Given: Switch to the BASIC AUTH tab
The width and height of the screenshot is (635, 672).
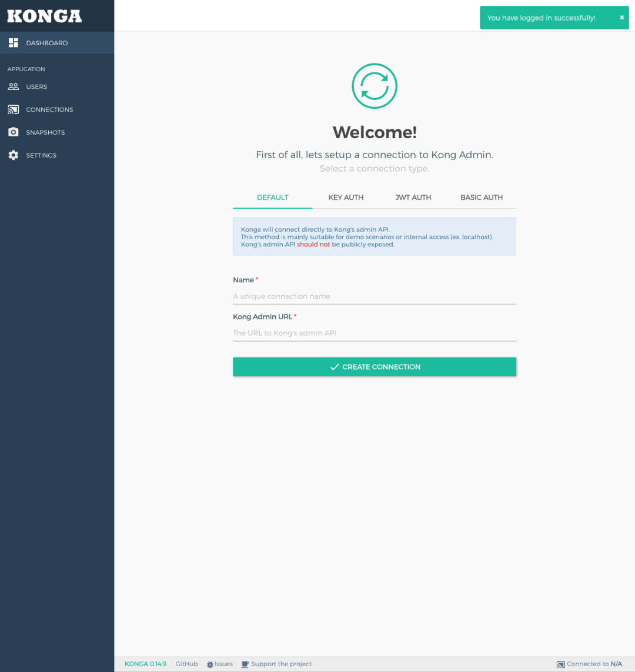Looking at the screenshot, I should click(x=482, y=198).
